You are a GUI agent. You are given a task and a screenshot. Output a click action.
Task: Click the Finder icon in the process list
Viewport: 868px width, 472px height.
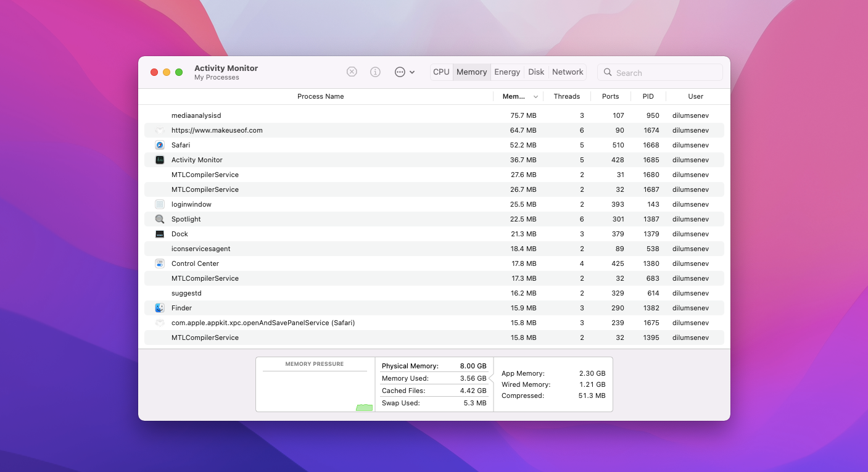click(x=160, y=308)
